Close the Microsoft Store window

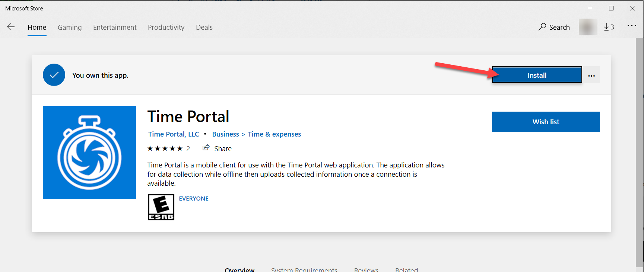[632, 8]
